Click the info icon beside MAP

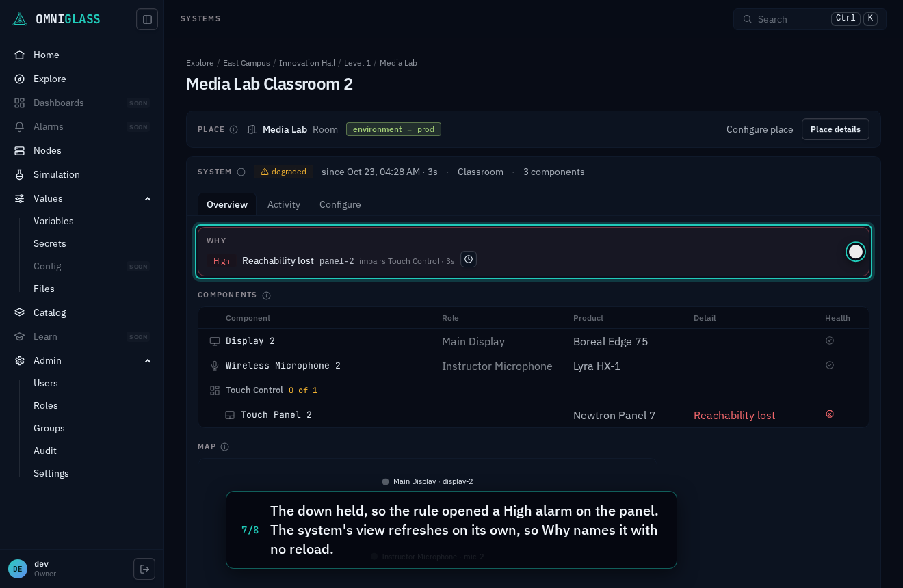coord(224,446)
